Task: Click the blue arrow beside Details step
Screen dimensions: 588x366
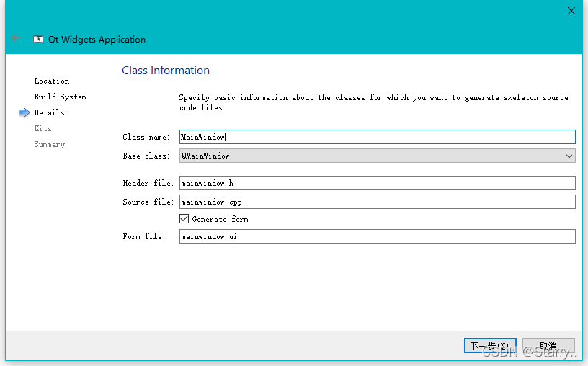Action: (24, 112)
